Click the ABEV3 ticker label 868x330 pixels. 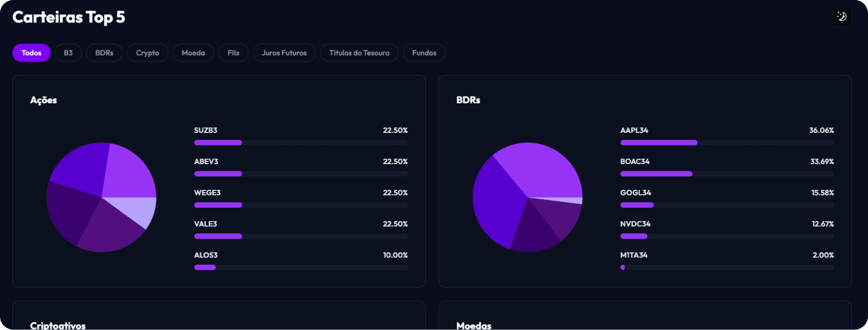[206, 161]
